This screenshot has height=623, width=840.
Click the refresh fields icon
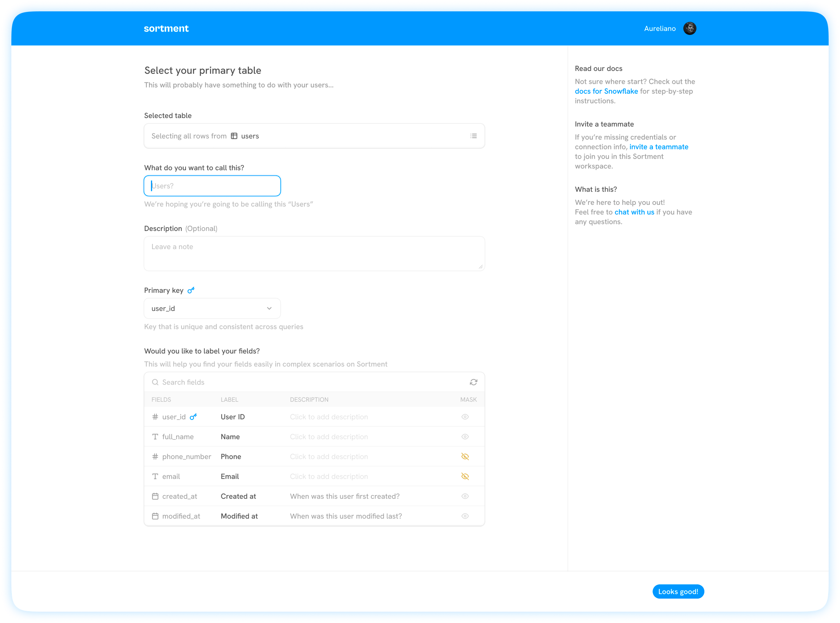click(x=473, y=382)
